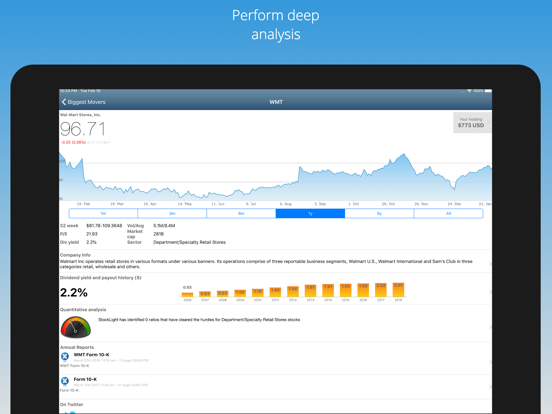
Task: Expand dividend yield history row chevron
Action: (x=490, y=292)
